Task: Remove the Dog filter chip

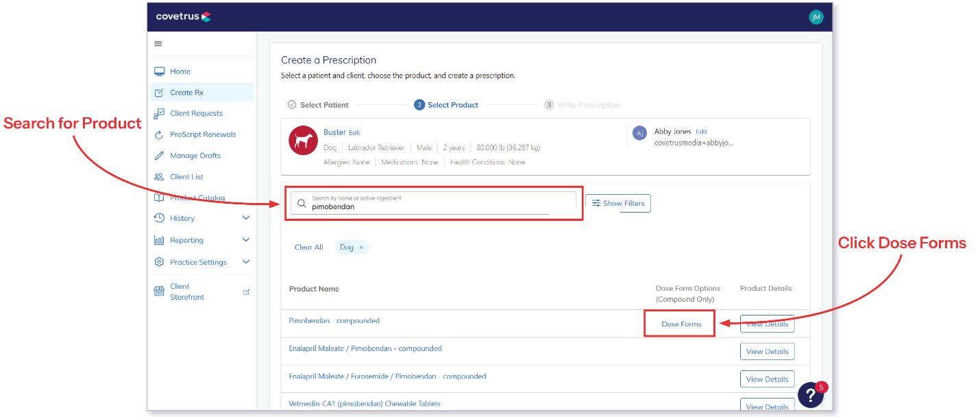Action: pyautogui.click(x=361, y=248)
